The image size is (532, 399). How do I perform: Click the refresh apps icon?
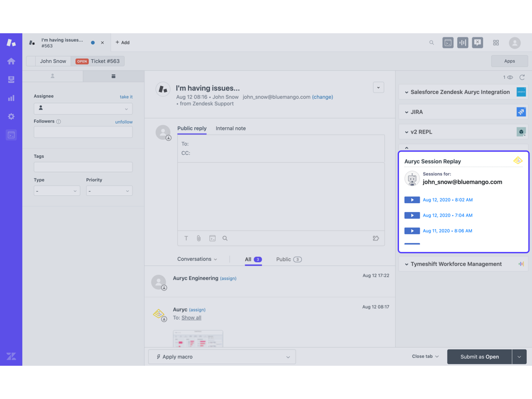[522, 77]
